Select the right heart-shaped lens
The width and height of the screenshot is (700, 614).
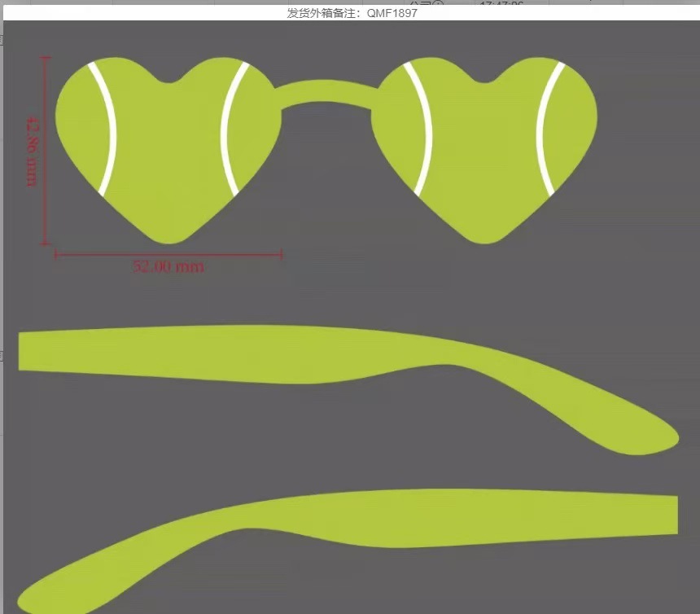coord(484,151)
